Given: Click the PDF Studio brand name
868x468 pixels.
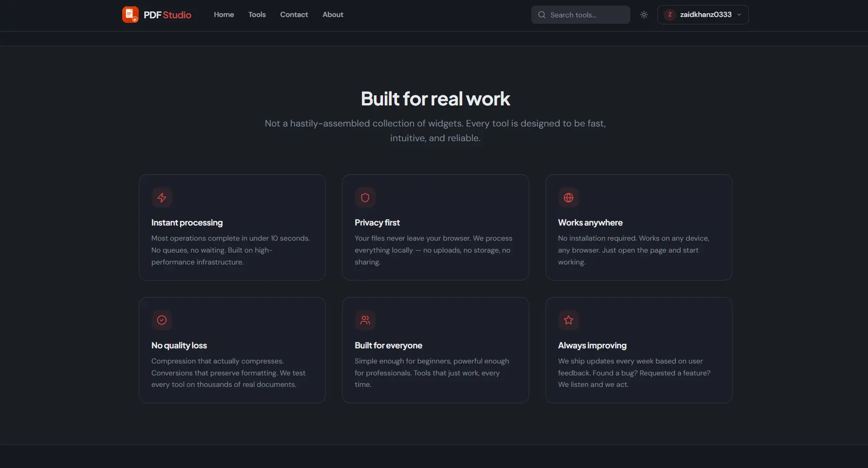Looking at the screenshot, I should pyautogui.click(x=167, y=15).
